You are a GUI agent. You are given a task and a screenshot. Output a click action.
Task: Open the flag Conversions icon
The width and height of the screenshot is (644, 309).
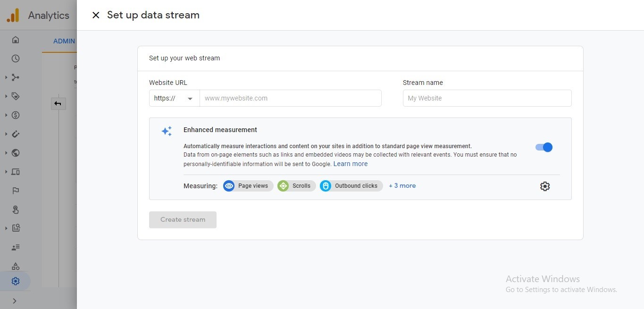click(16, 191)
